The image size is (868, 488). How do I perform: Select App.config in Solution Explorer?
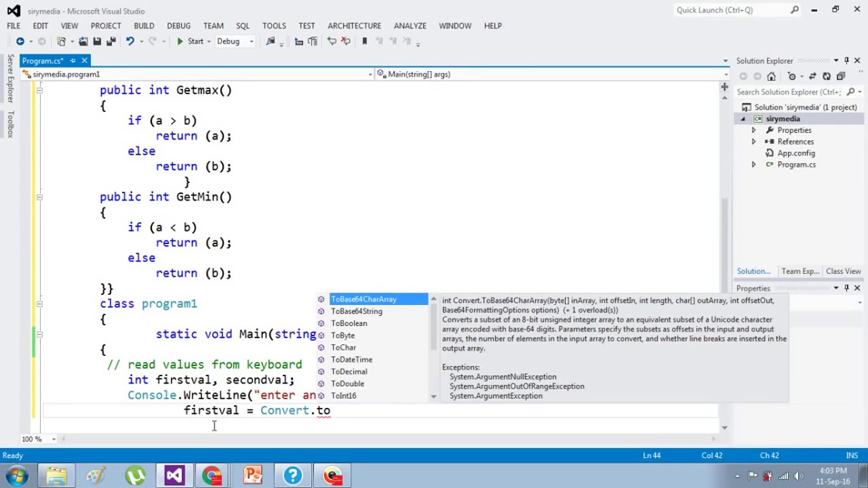[796, 153]
